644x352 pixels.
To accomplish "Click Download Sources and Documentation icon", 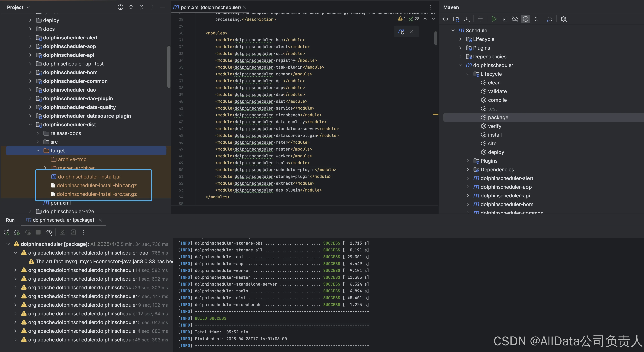I will (467, 19).
